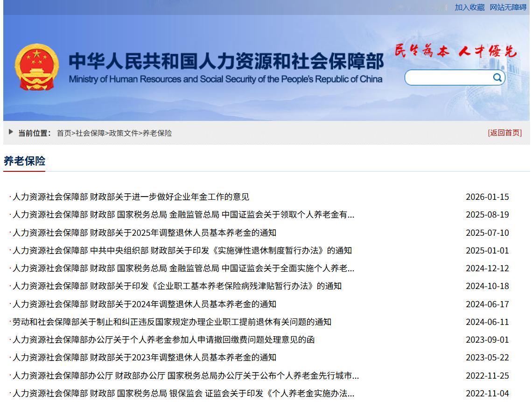Open notice on 进一步做好企业年金工作的意见

point(131,197)
